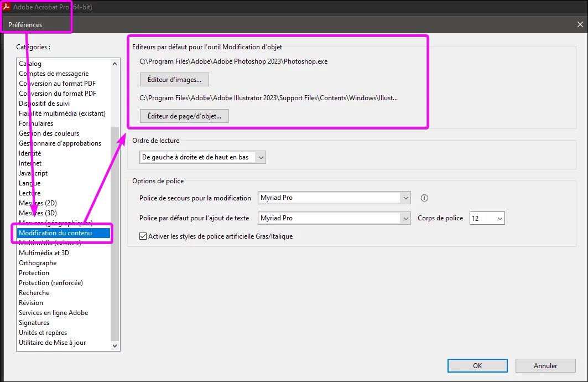Confirm the preferences with OK

[x=477, y=365]
